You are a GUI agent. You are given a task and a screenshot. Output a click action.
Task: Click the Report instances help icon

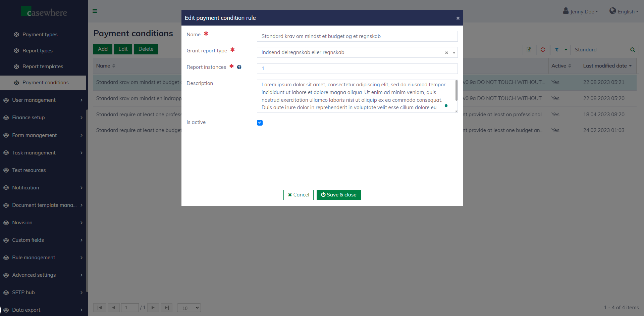click(x=239, y=67)
